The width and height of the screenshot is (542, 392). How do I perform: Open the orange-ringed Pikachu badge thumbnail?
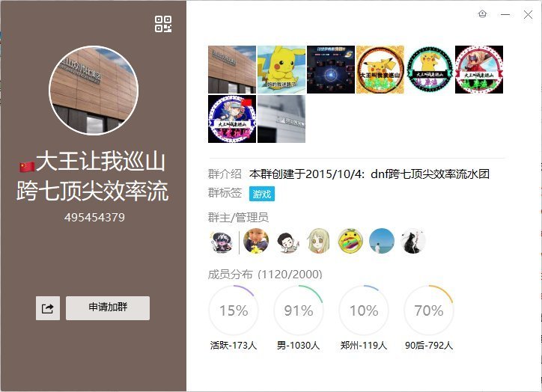380,70
